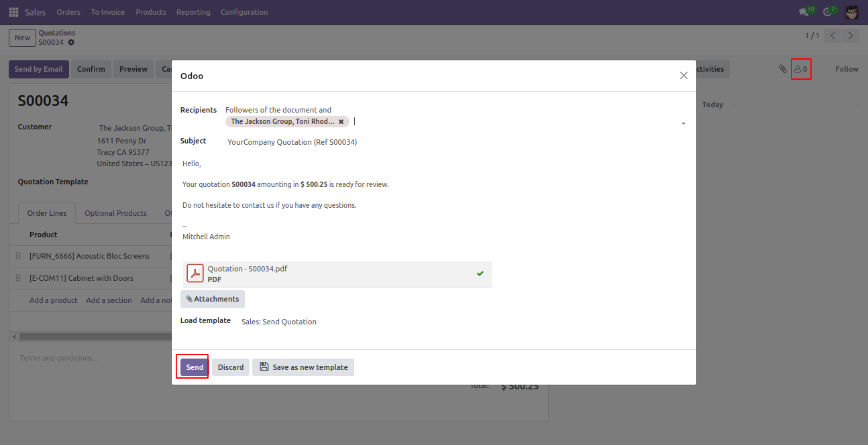Open the apps grid menu icon
Viewport: 868px width, 445px height.
coord(13,12)
